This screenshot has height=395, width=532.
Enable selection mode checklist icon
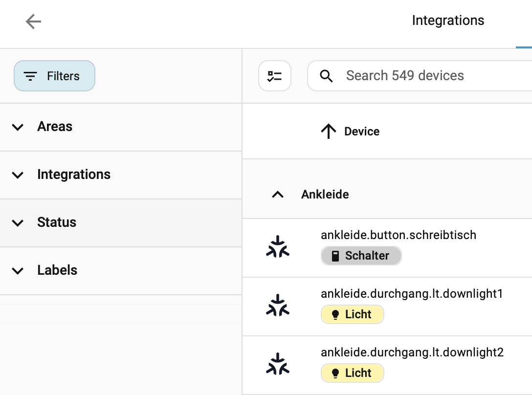[x=275, y=76]
